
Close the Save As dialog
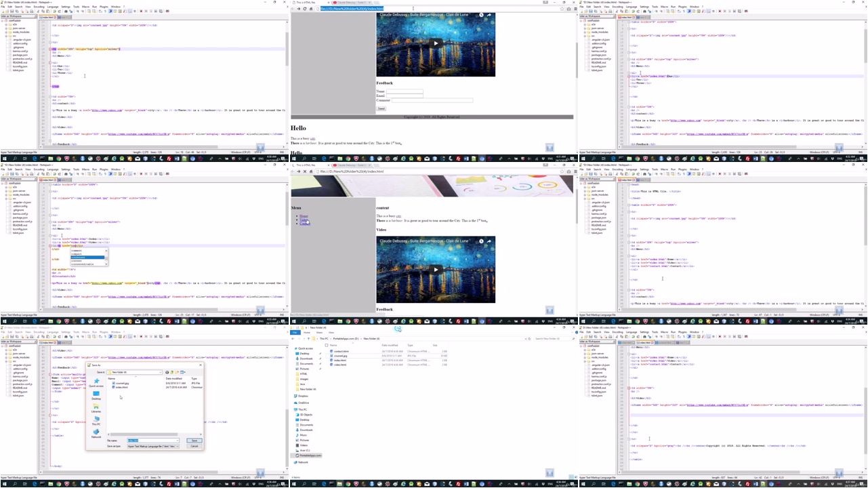201,365
